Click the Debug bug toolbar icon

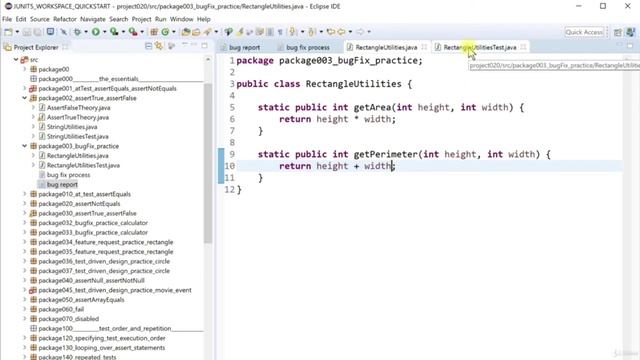[x=77, y=32]
